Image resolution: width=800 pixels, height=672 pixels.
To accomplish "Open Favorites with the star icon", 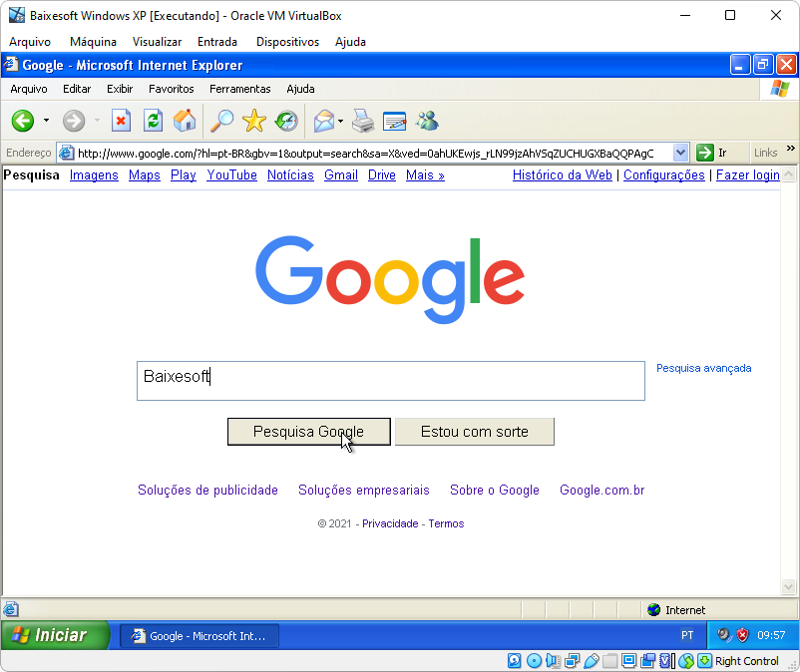I will (254, 122).
